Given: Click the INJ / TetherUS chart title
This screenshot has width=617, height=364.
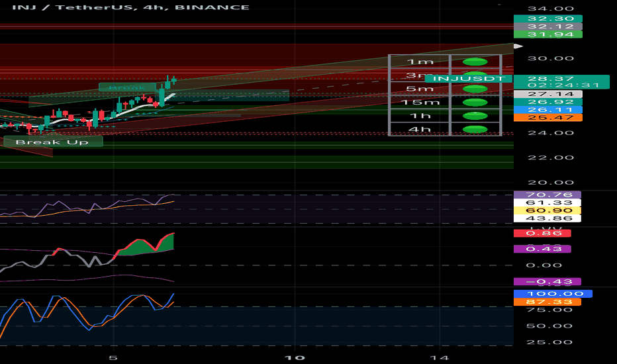Looking at the screenshot, I should (x=130, y=7).
